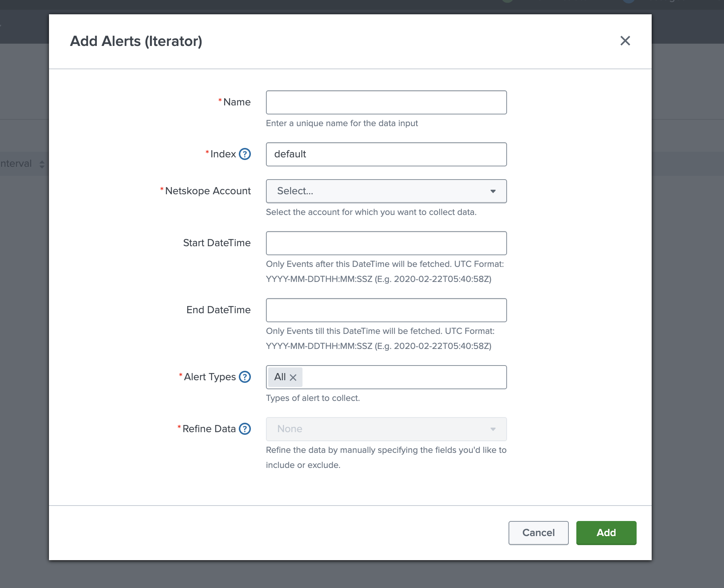Click the End DateTime input field
The image size is (724, 588).
[386, 310]
